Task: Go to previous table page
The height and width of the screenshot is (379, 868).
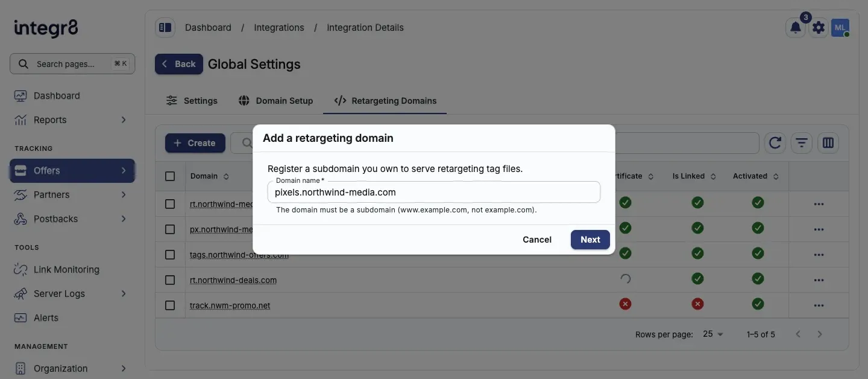Action: [x=798, y=334]
